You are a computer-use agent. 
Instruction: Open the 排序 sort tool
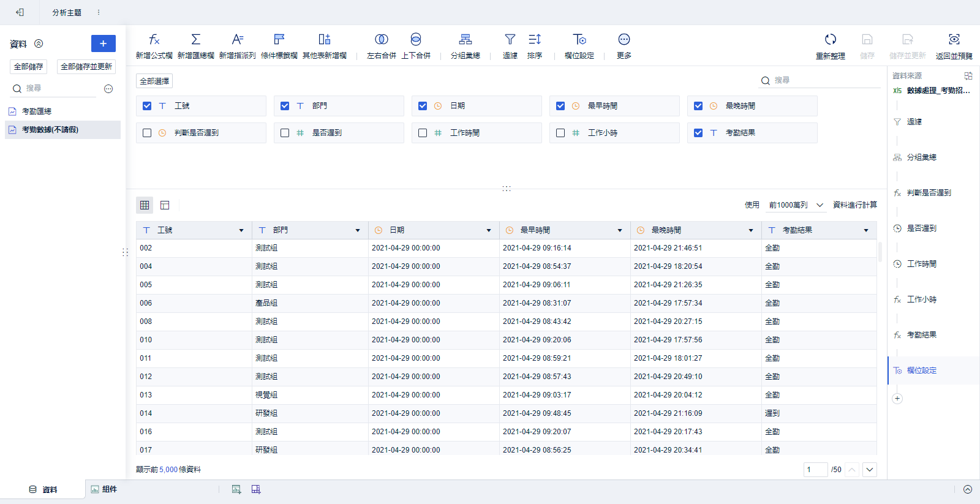pos(534,40)
